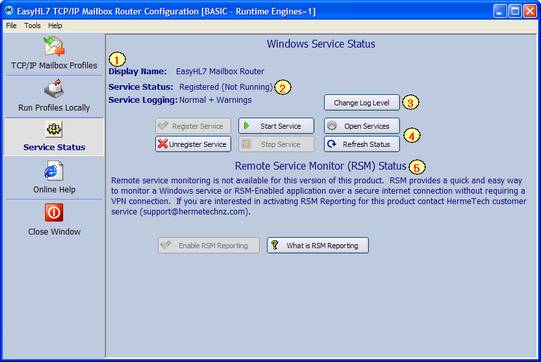
Task: Select the Run Profiles Locally icon
Action: [54, 88]
